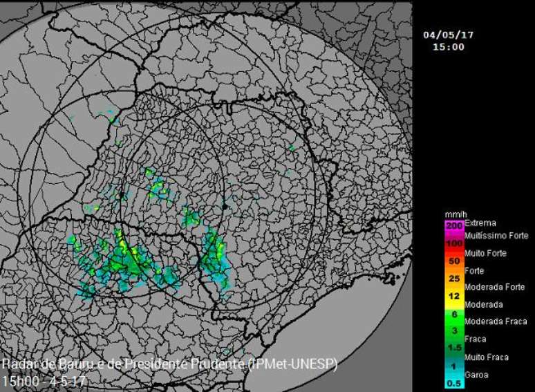
Task: Click the 'Moderada Forte' legend label
Action: tap(494, 287)
